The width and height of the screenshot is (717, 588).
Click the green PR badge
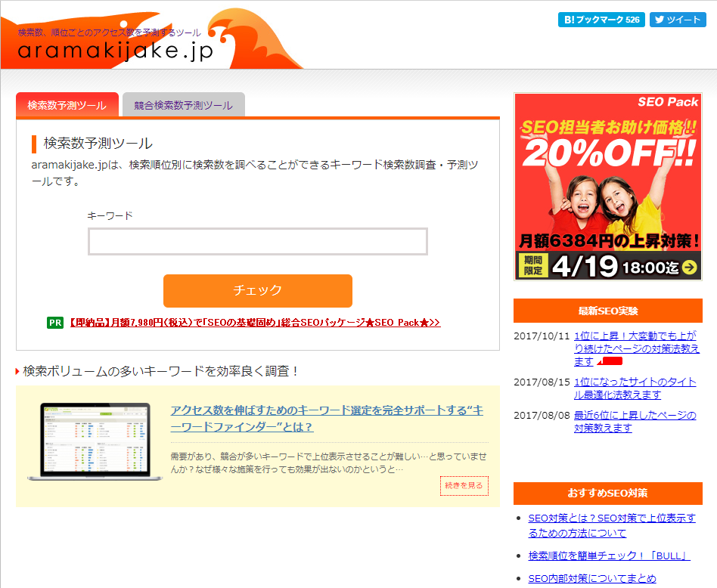pyautogui.click(x=54, y=323)
